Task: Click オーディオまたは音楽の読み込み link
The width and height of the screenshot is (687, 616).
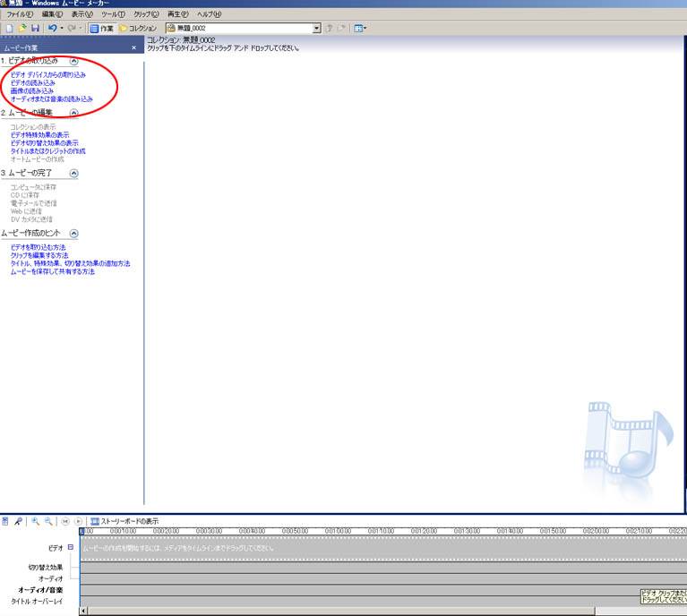Action: (52, 99)
